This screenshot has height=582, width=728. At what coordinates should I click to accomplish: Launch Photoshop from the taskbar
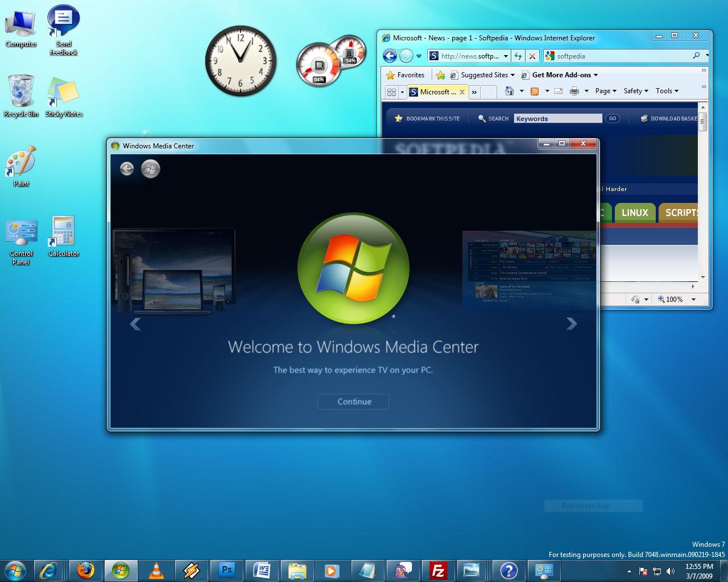point(227,570)
